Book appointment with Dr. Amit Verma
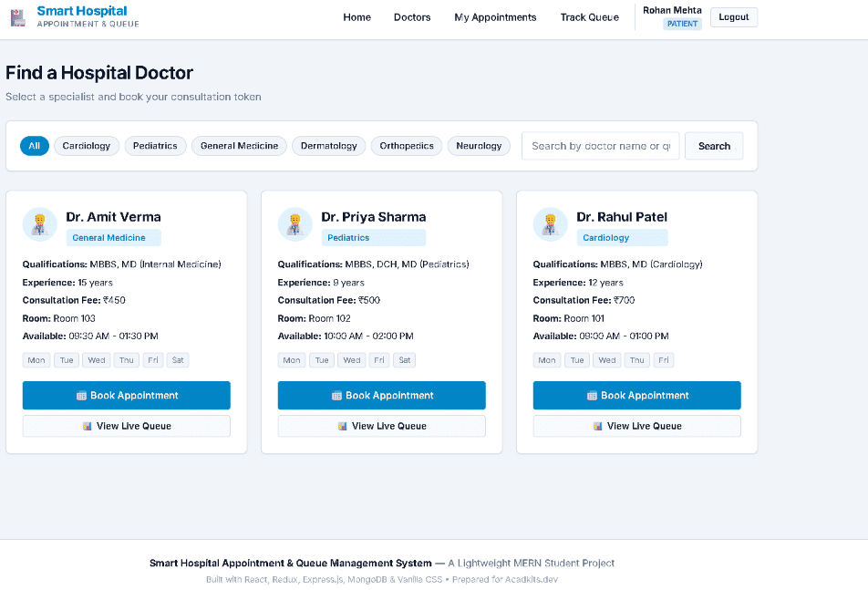The width and height of the screenshot is (868, 590). tap(126, 395)
